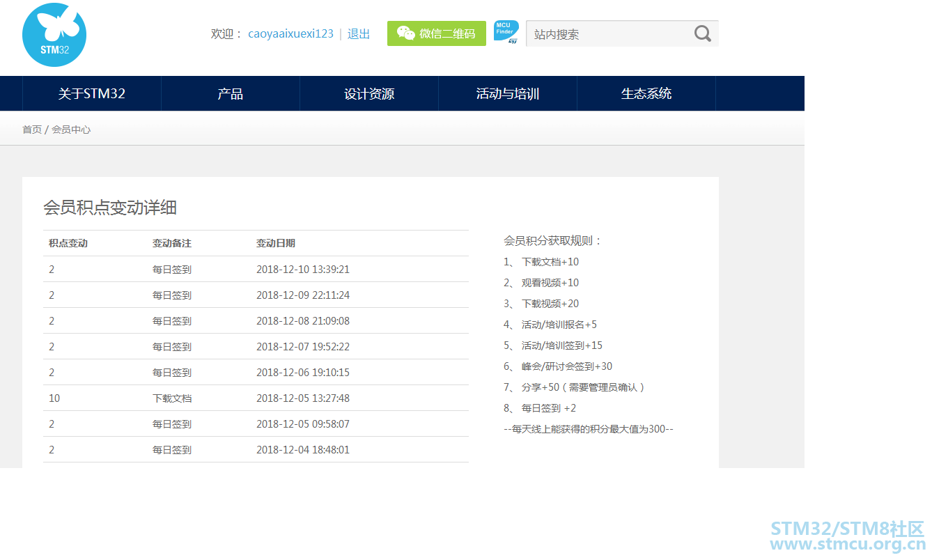The height and width of the screenshot is (560, 932).
Task: Click rule 下载文档+10
Action: [x=550, y=262]
